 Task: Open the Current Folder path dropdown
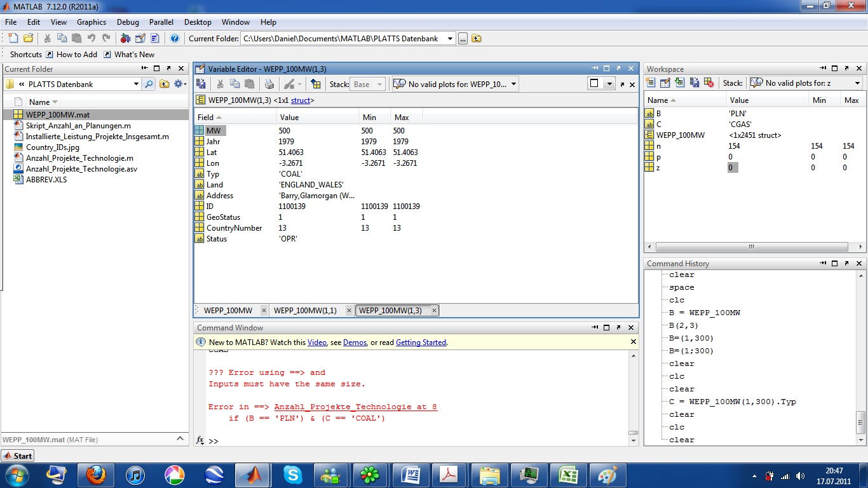click(450, 39)
